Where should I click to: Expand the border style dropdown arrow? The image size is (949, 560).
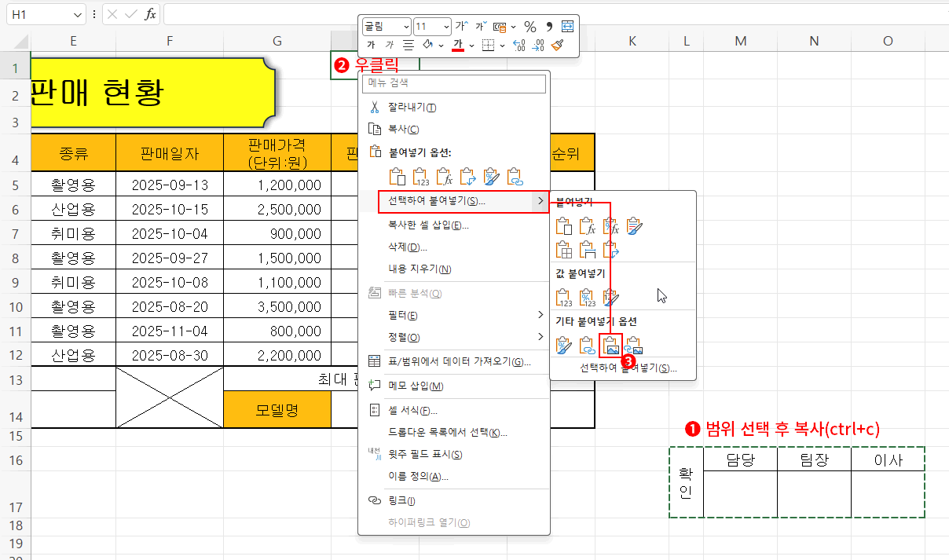click(501, 45)
